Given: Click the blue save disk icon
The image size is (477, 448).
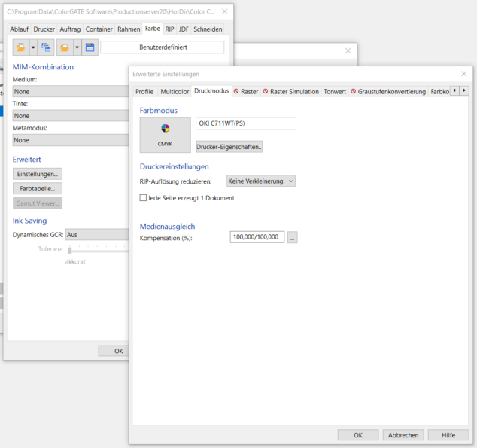Looking at the screenshot, I should 90,47.
